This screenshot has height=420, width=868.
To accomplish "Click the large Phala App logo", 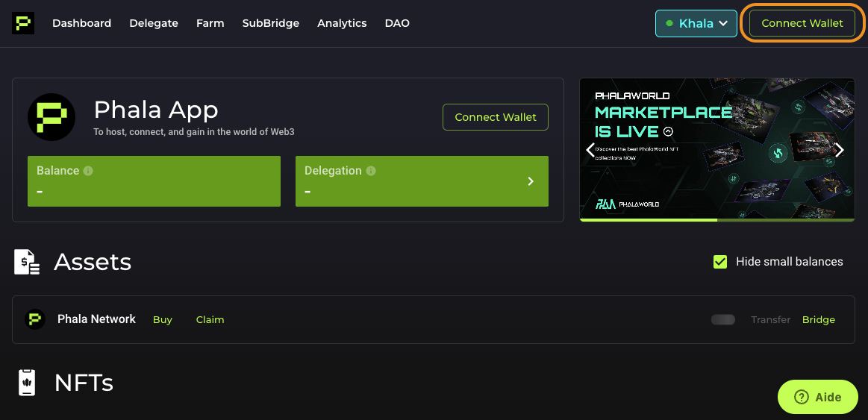I will [x=51, y=117].
